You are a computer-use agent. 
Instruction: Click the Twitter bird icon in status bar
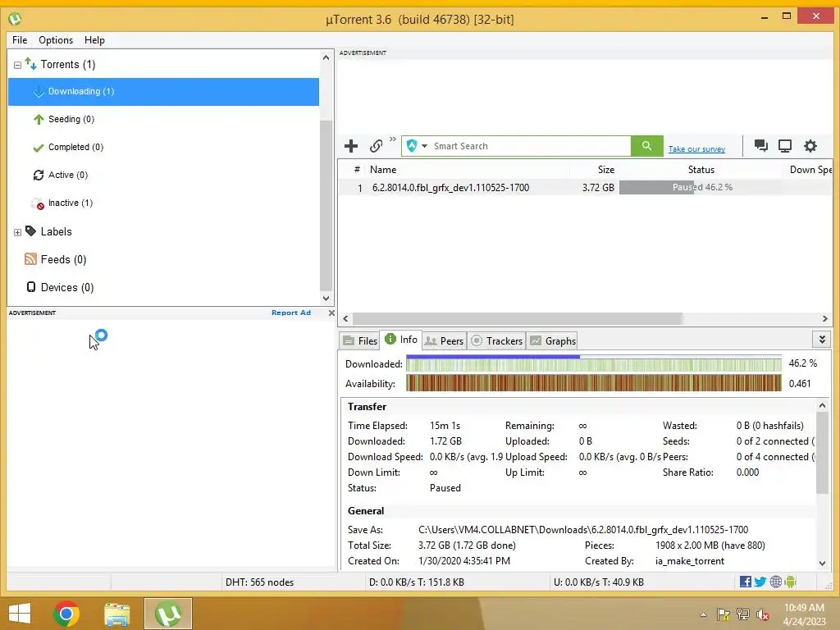[760, 582]
